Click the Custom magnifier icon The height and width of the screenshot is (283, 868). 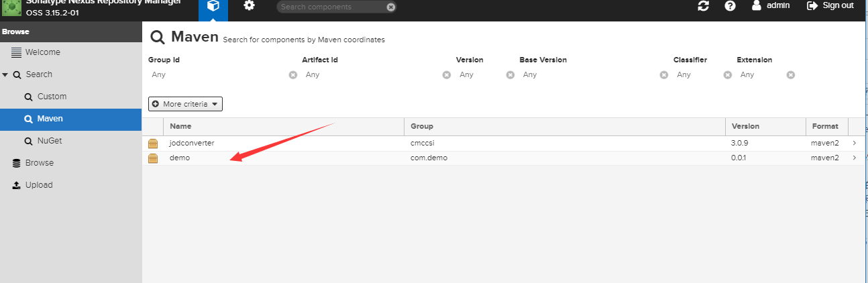pos(28,97)
